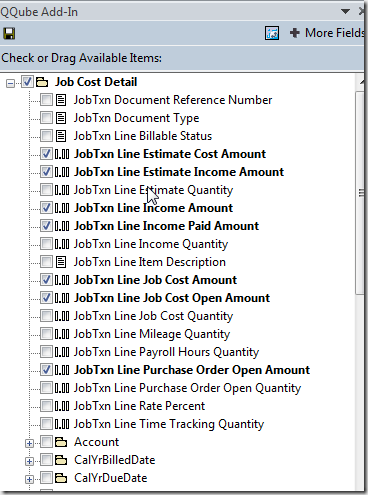Image resolution: width=368 pixels, height=495 pixels.
Task: Click numeric icon of Job Cost Amount
Action: pos(62,280)
